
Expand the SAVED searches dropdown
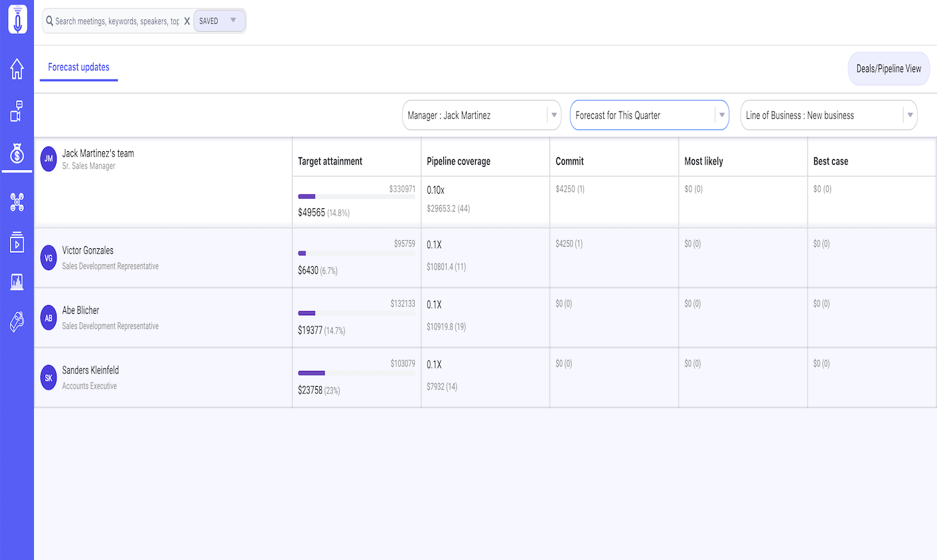tap(219, 21)
